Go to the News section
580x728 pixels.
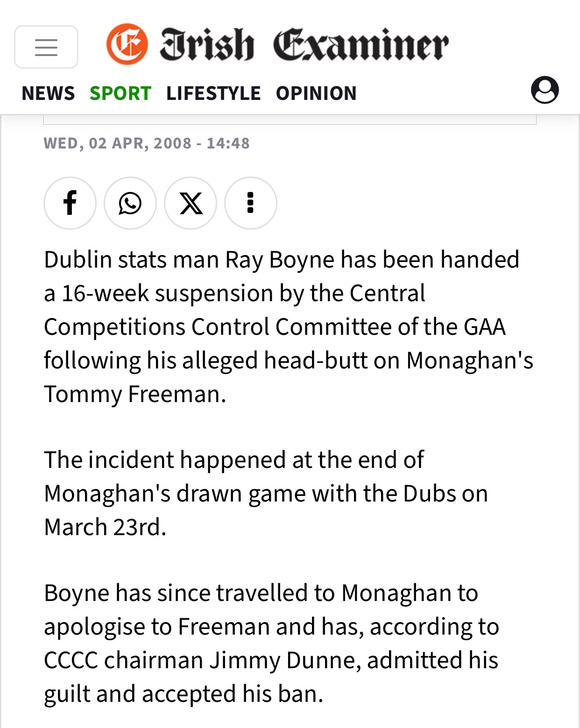[48, 93]
